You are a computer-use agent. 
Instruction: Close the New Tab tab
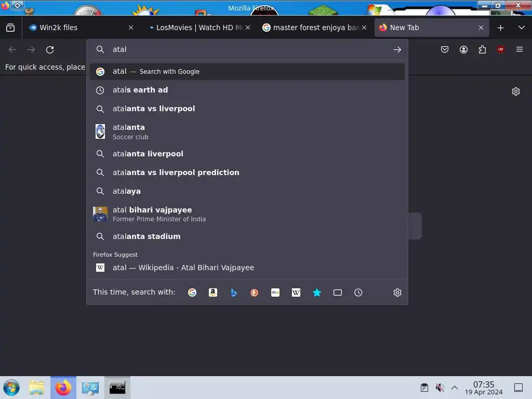(481, 28)
